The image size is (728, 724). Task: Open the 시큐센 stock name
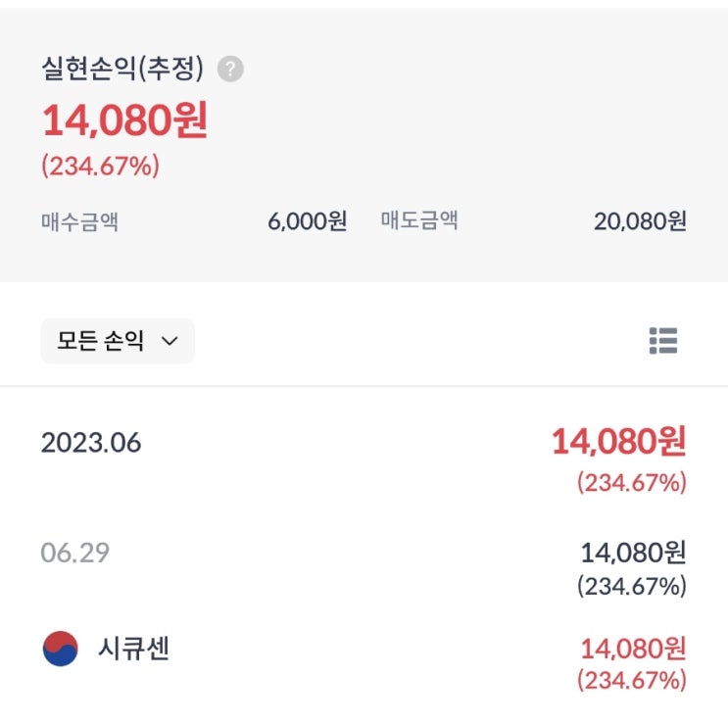click(133, 649)
